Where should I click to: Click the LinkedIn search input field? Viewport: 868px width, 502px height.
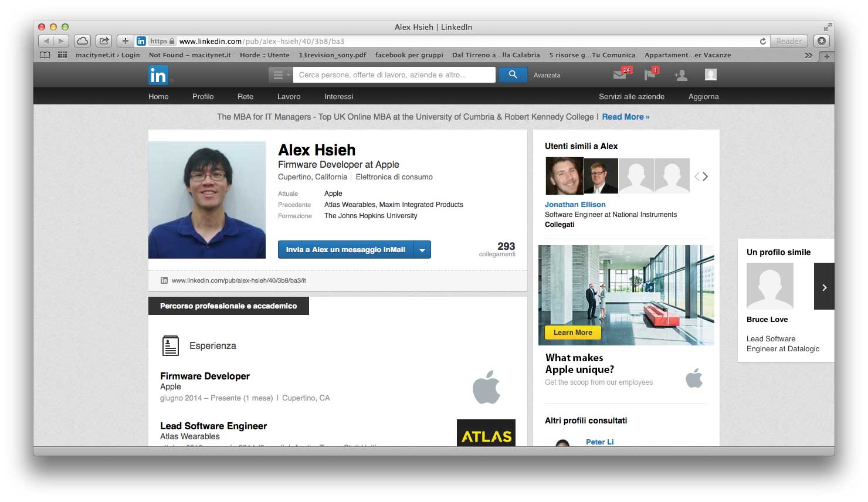pos(394,74)
